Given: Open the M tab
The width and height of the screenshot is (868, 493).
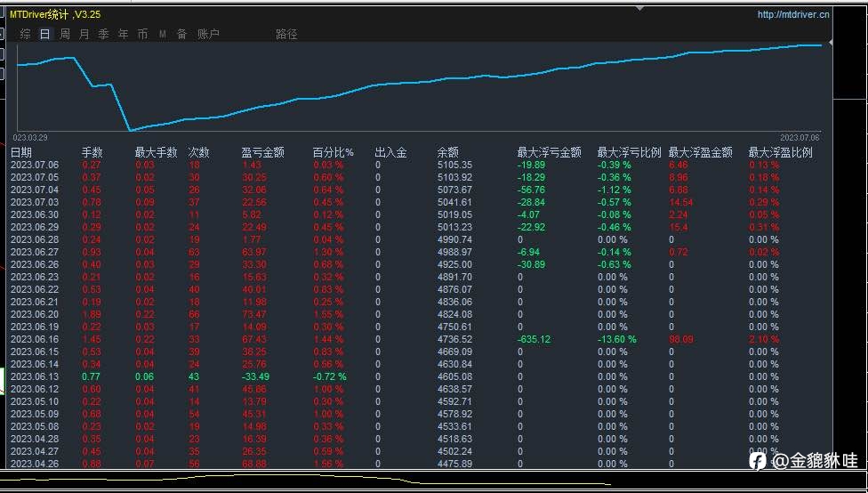Looking at the screenshot, I should [x=162, y=35].
